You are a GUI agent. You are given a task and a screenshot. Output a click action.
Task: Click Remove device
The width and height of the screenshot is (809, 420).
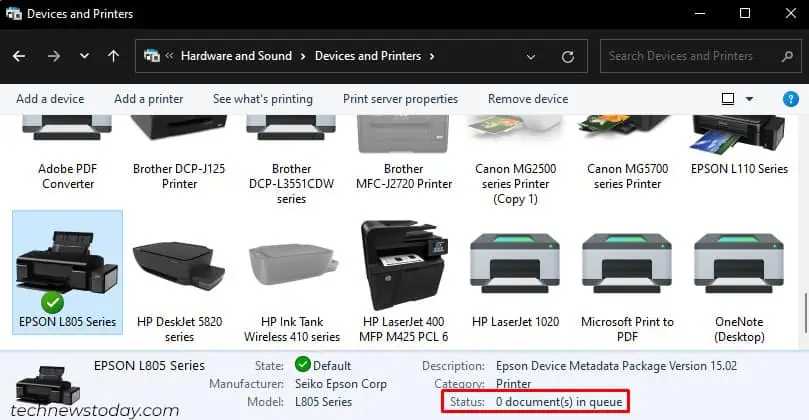pos(528,99)
